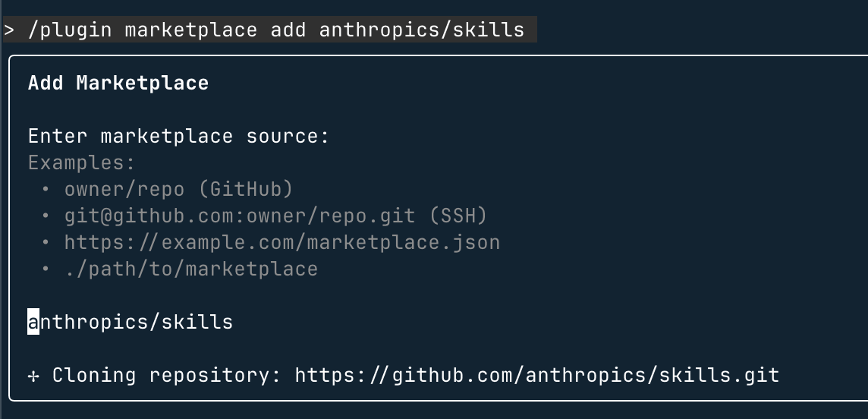Click the Examples label
The width and height of the screenshot is (868, 419).
(x=82, y=162)
